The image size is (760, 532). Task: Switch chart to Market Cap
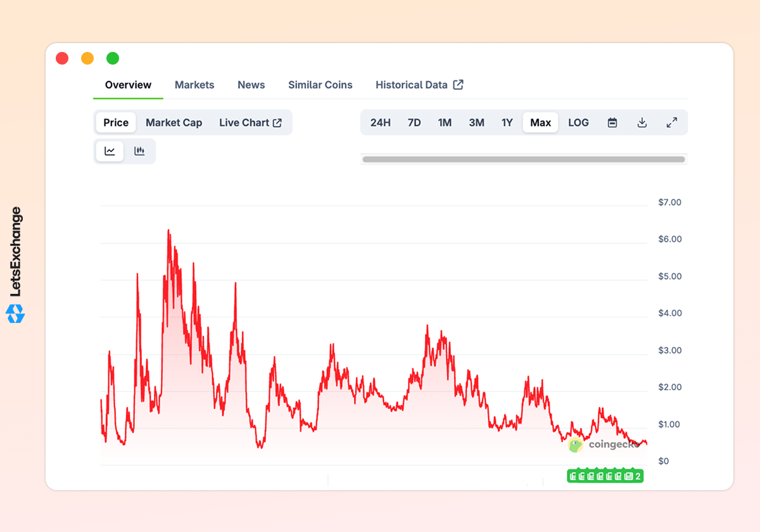[x=174, y=123]
